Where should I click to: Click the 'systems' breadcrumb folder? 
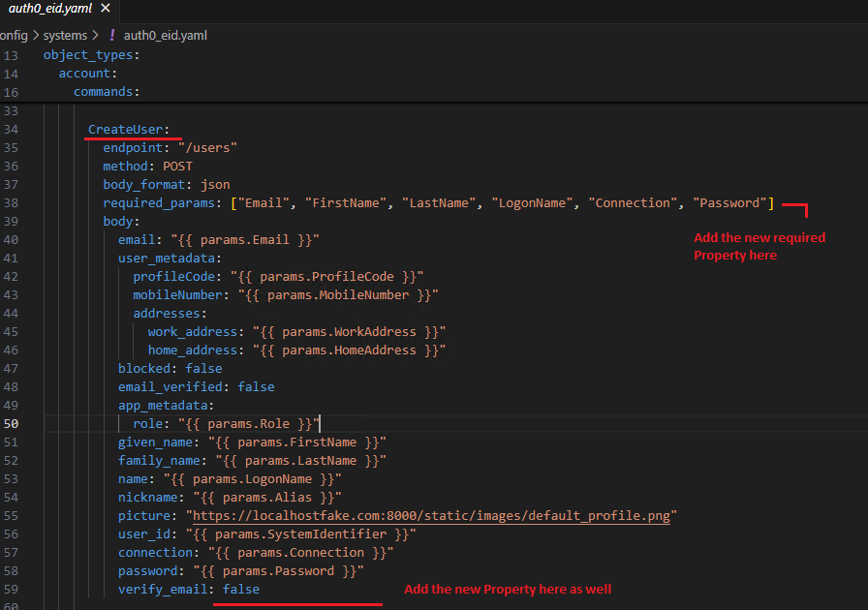tap(65, 36)
